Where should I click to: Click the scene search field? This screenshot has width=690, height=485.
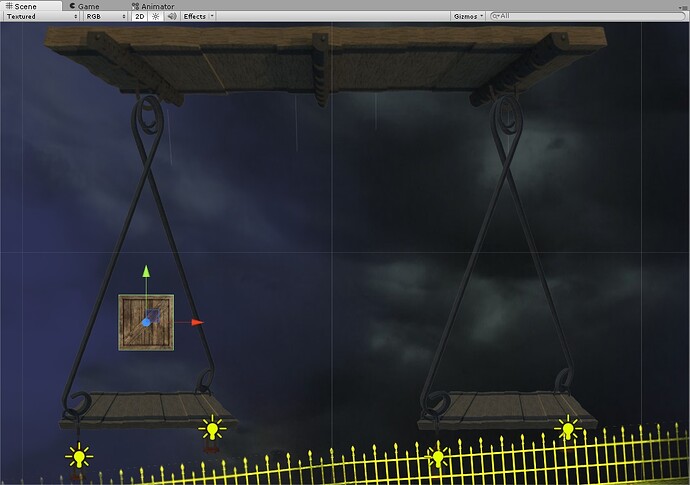click(587, 16)
